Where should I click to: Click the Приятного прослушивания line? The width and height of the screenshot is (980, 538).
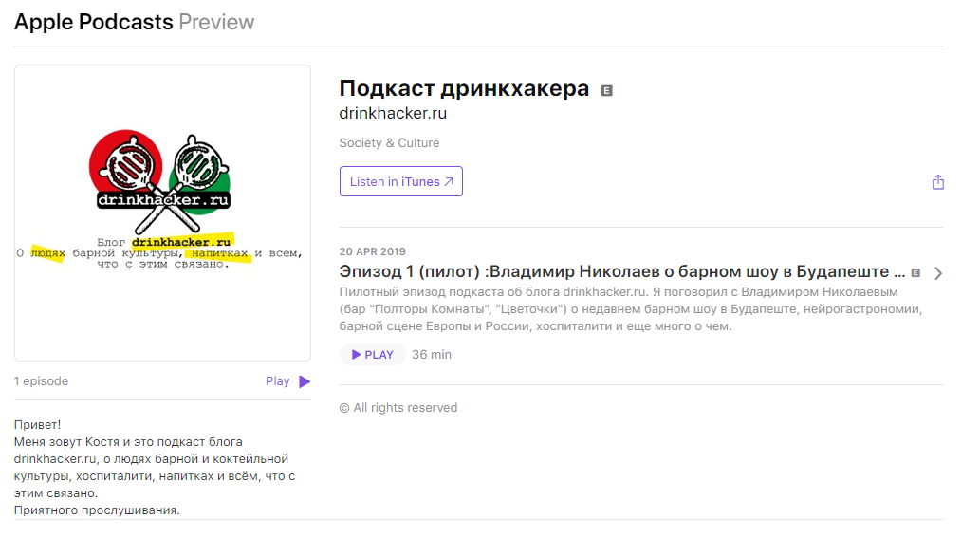tap(97, 510)
